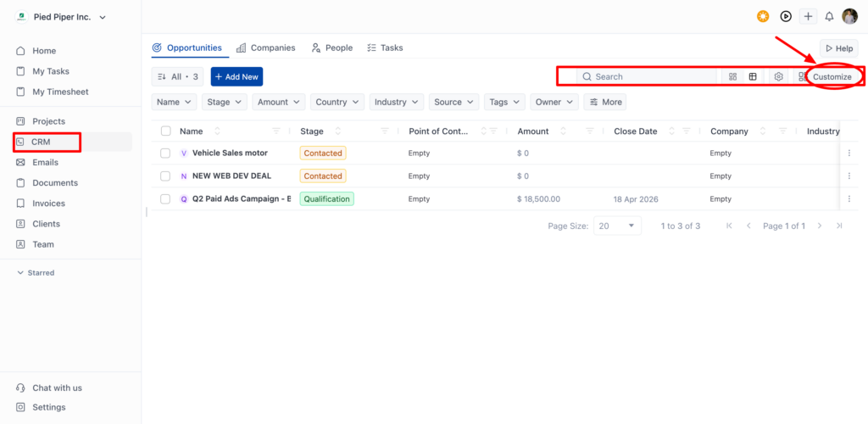Switch to the People tab
The image size is (868, 424).
click(331, 47)
